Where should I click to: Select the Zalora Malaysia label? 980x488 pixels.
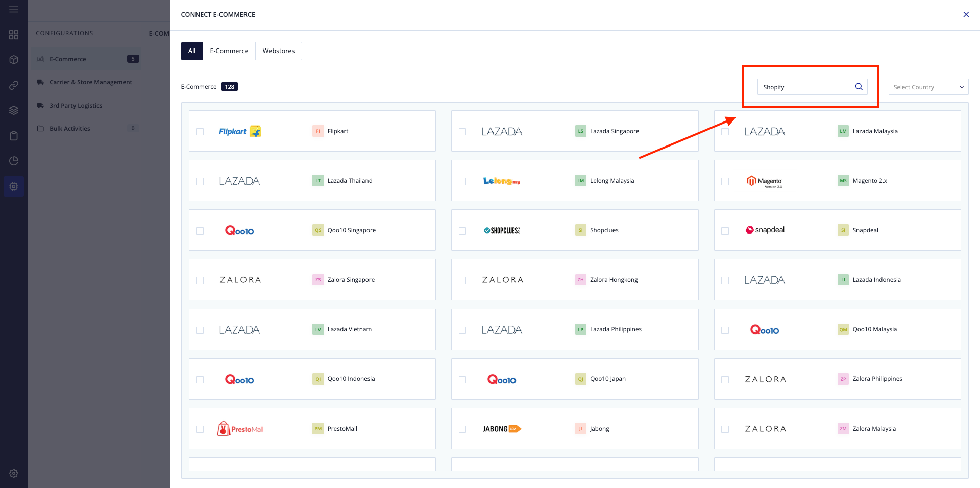coord(874,429)
